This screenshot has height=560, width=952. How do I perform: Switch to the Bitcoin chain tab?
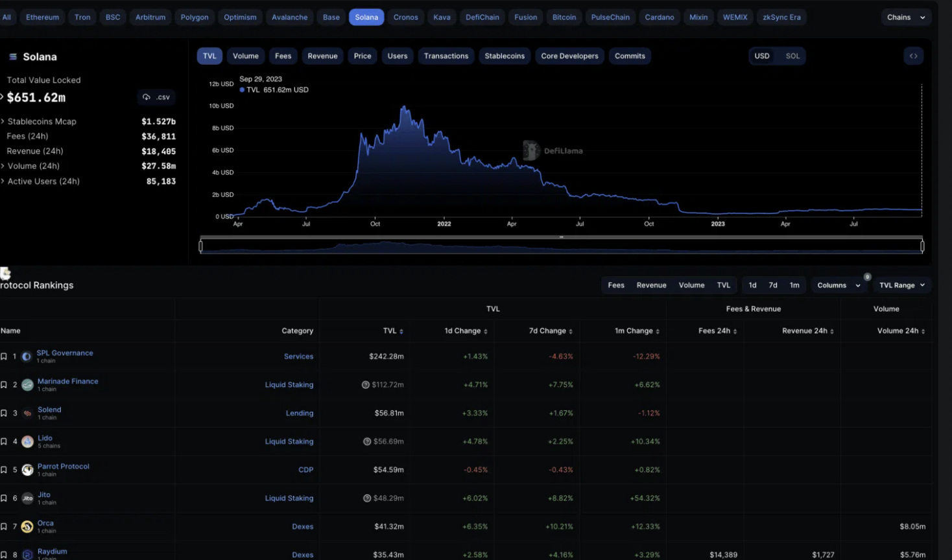point(564,17)
